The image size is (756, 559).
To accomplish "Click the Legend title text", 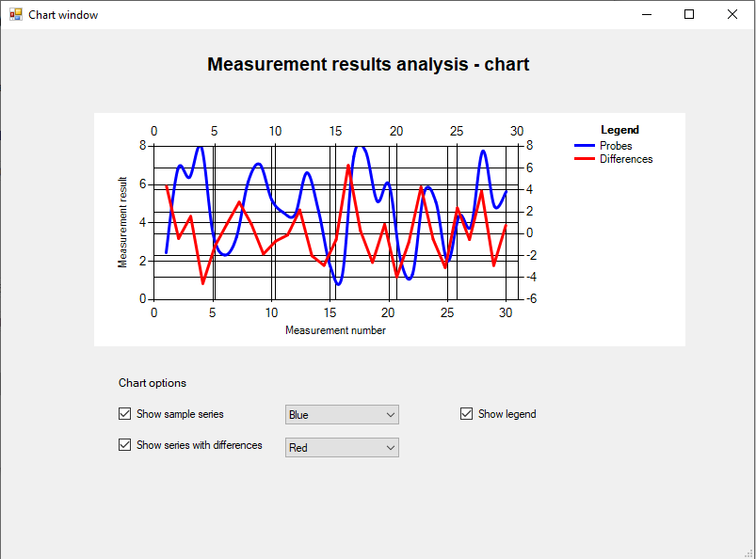I will click(x=619, y=130).
